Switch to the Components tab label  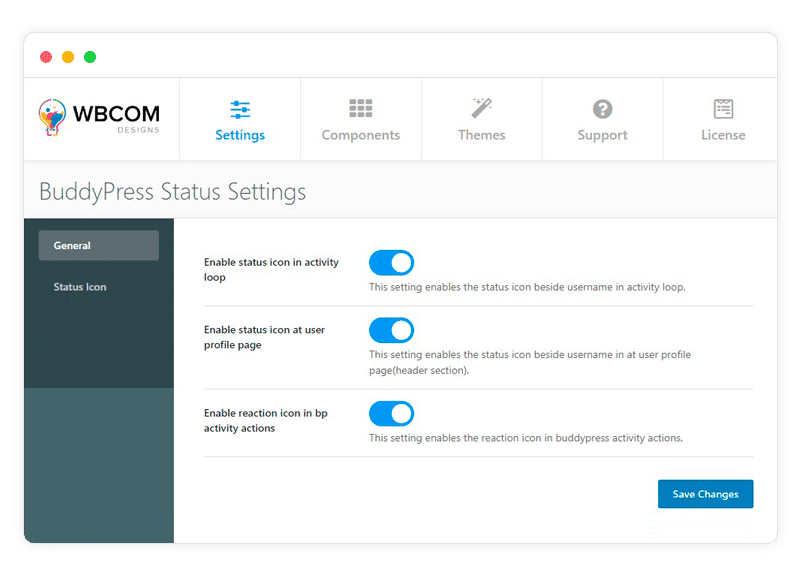(361, 135)
